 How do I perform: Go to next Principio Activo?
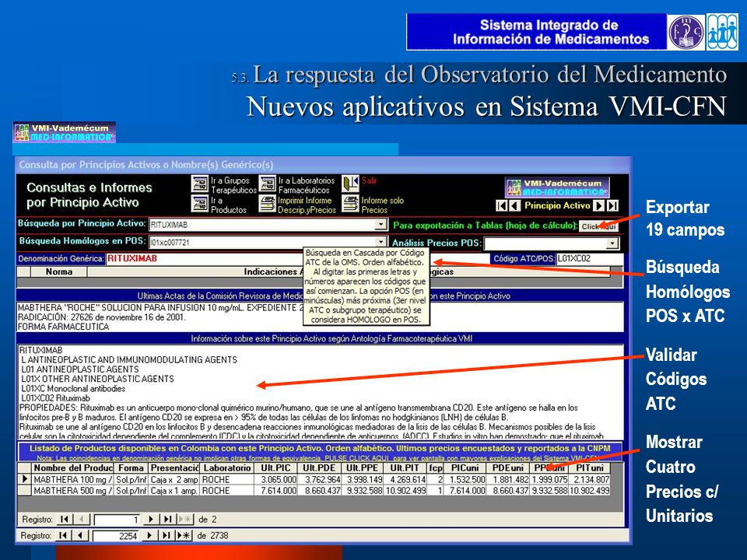(599, 205)
